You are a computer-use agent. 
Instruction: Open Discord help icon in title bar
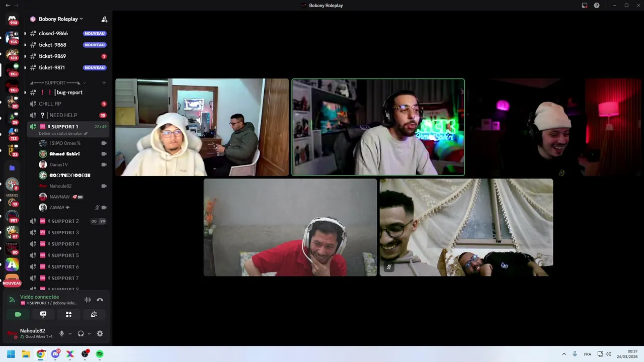pyautogui.click(x=597, y=6)
